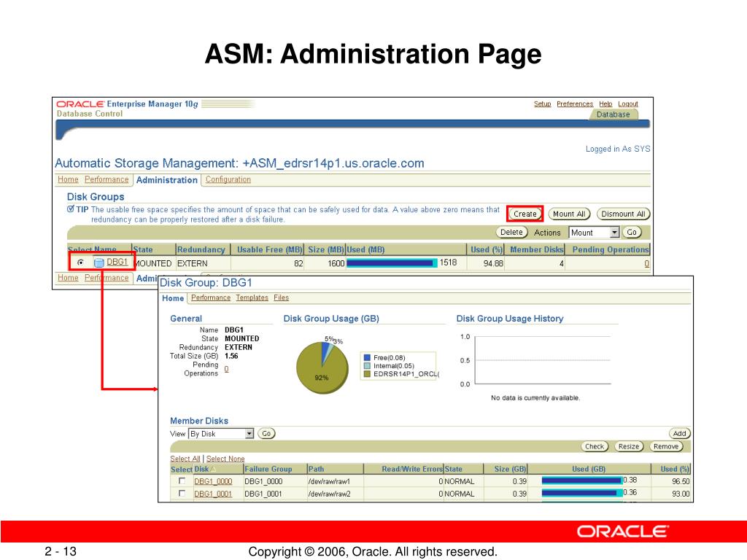Select the DBG1 disk group radio button
Image resolution: width=747 pixels, height=560 pixels.
click(80, 262)
